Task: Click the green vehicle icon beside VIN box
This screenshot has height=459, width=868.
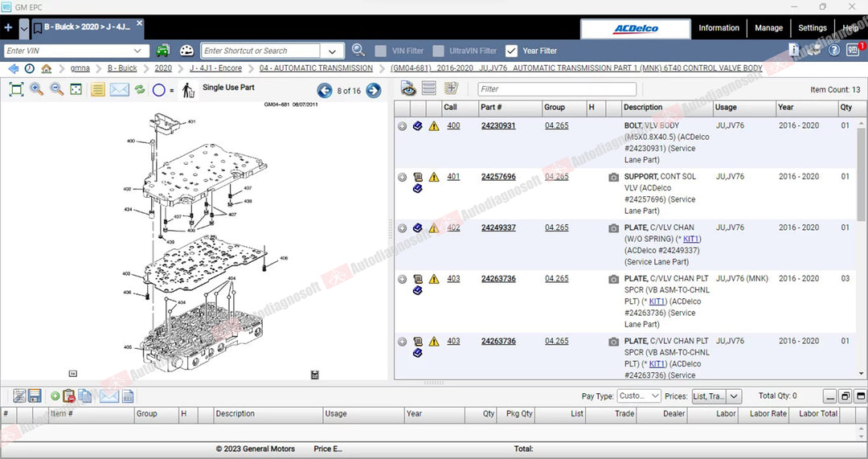Action: 162,51
